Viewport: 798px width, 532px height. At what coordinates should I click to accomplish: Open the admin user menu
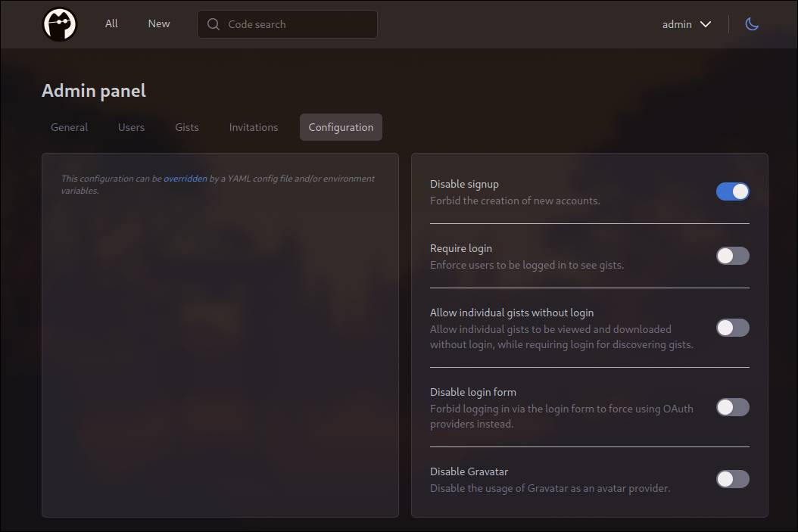click(x=686, y=24)
